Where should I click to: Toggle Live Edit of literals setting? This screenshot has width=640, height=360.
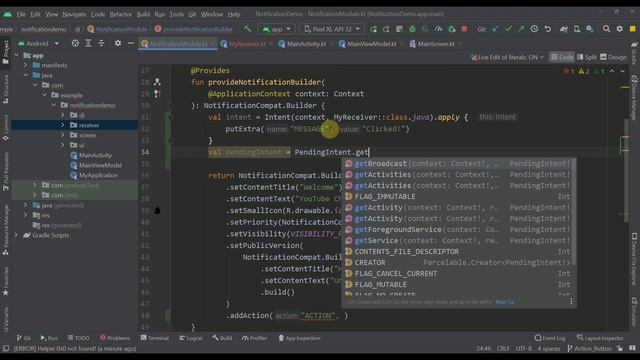[x=507, y=58]
